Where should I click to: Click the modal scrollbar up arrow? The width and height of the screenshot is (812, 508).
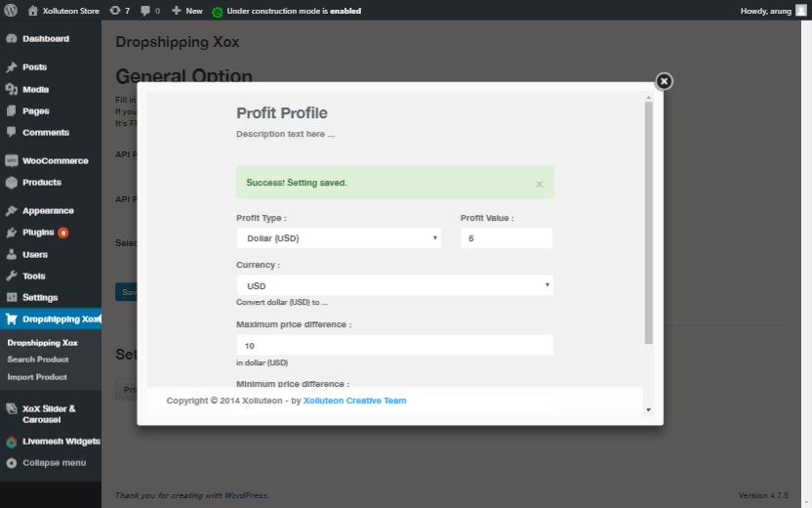point(648,98)
